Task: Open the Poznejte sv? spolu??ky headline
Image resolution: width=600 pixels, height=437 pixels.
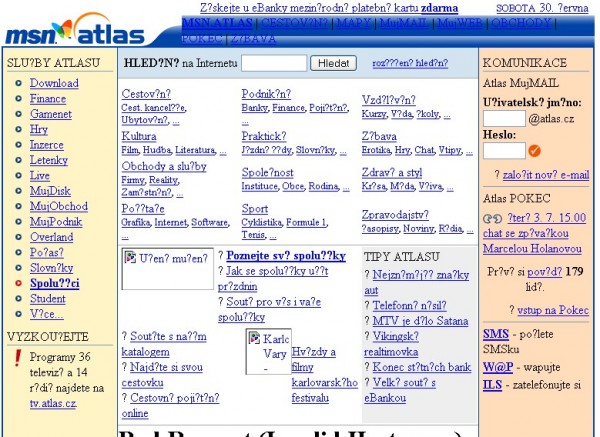Action: coord(286,256)
